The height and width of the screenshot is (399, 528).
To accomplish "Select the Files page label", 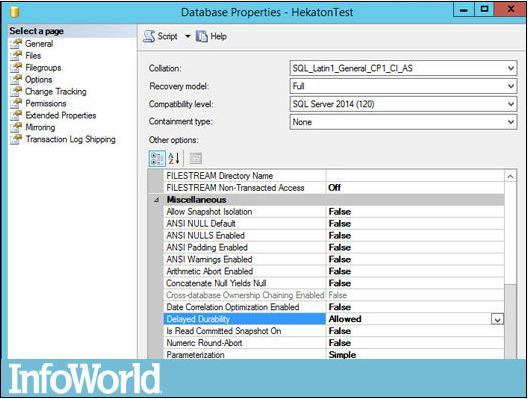I will (x=33, y=56).
